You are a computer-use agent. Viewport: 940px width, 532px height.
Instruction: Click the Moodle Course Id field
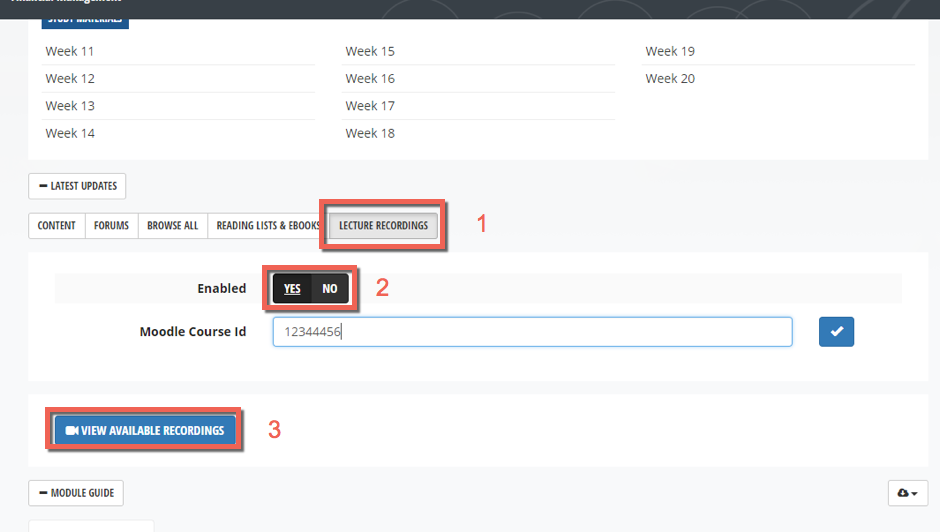pyautogui.click(x=532, y=332)
